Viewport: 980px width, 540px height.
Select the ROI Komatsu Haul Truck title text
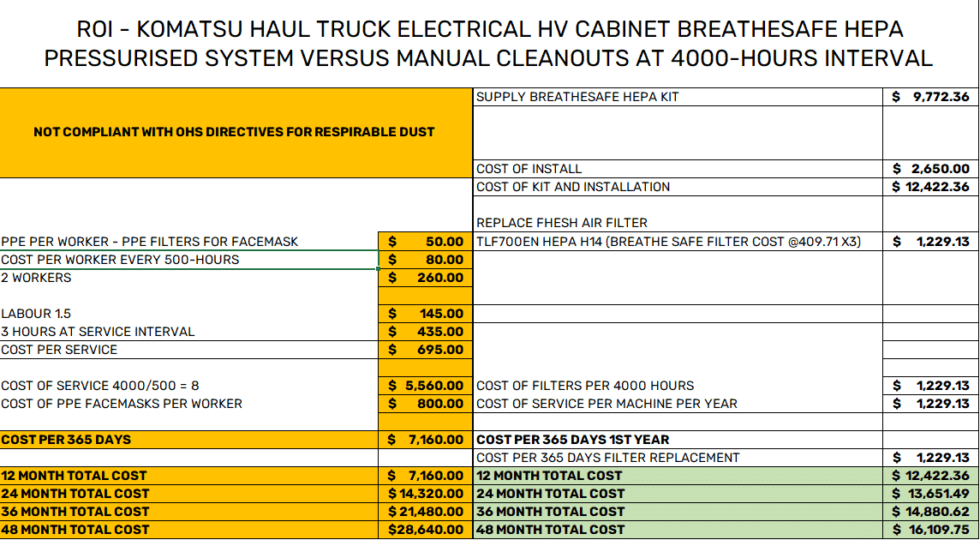489,43
